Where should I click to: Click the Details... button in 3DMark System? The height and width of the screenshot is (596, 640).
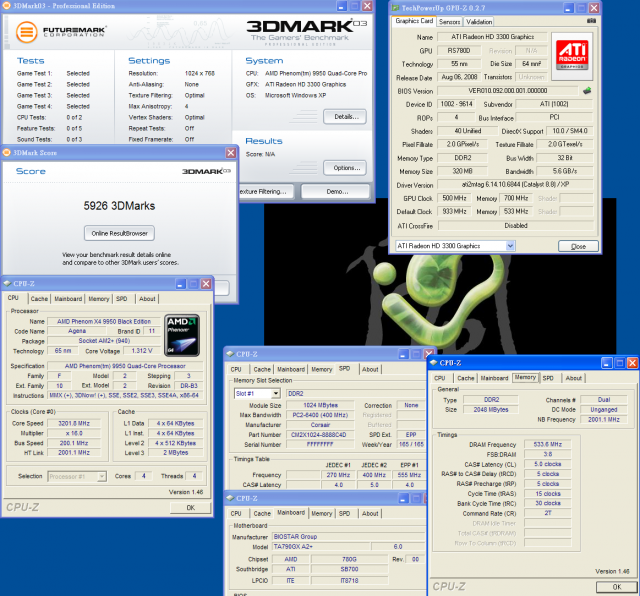[x=345, y=117]
